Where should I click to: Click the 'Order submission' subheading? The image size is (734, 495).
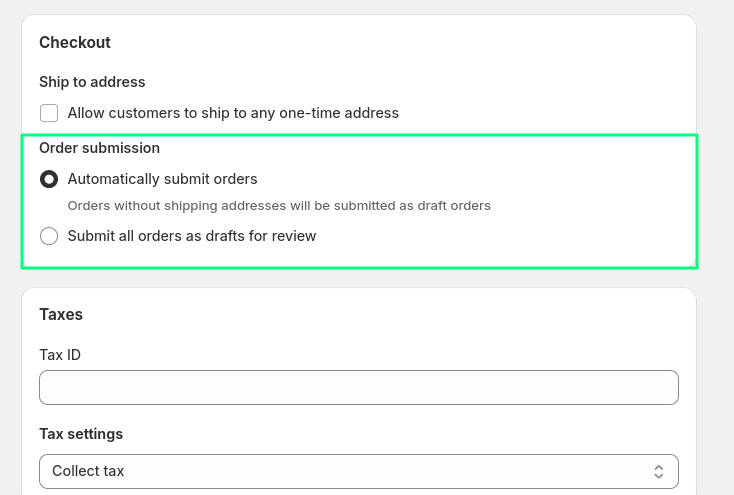pos(99,148)
